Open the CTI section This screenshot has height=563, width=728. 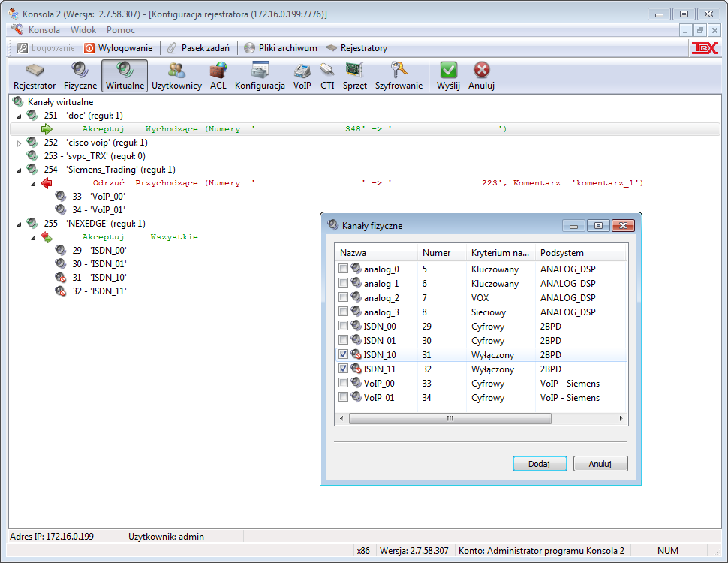click(x=327, y=76)
